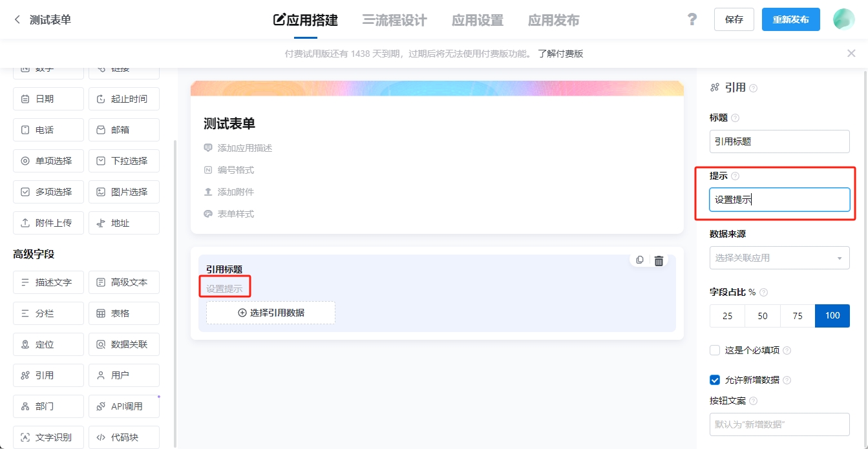Add a 下拉选择 dropdown field
Viewport: 868px width, 449px height.
pos(124,161)
